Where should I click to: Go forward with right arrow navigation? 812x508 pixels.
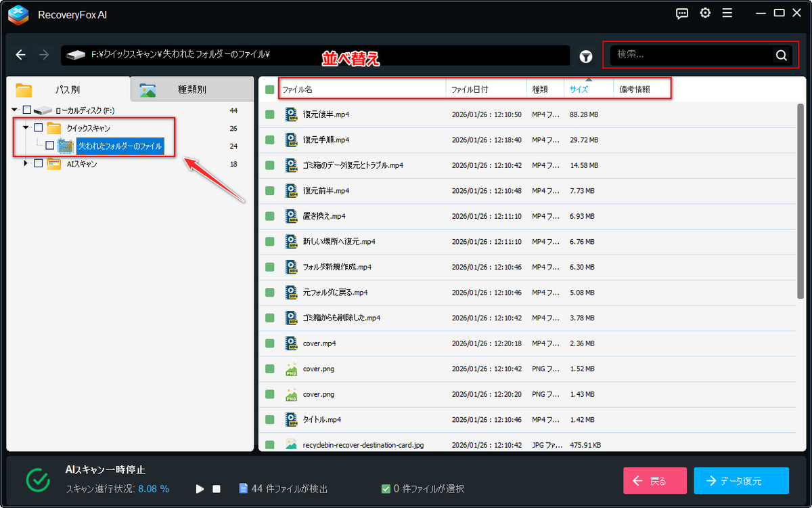click(44, 55)
